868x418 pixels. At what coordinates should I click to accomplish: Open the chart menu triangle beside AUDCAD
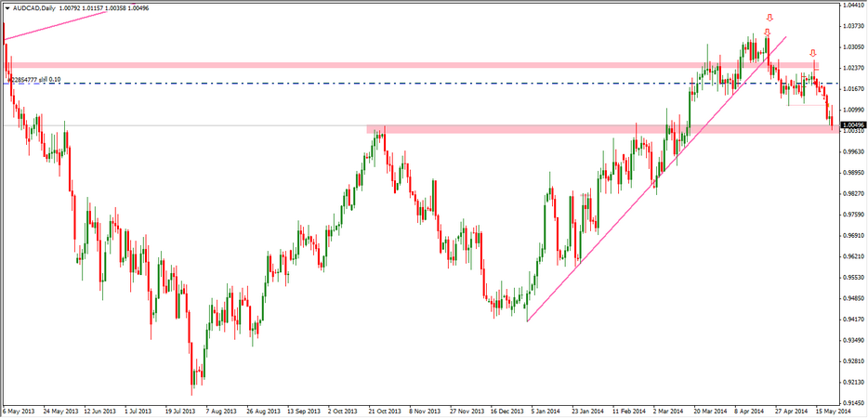[7, 7]
